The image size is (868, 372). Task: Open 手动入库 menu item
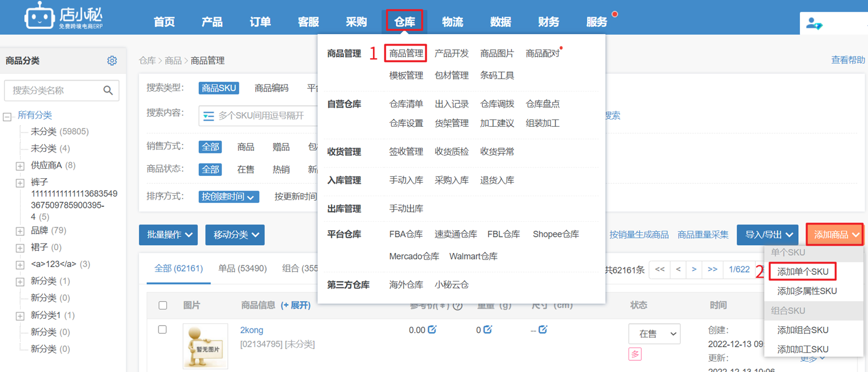(x=406, y=180)
